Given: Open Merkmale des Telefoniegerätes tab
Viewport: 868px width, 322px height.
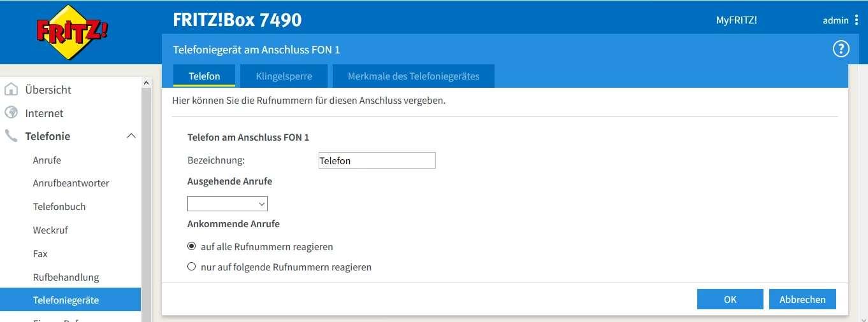Looking at the screenshot, I should (x=414, y=76).
